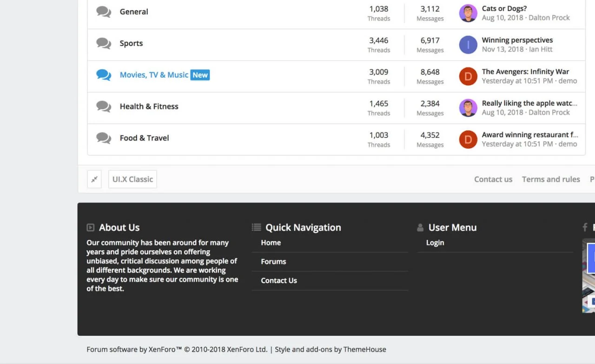Click demo user avatar in Food & Travel row
This screenshot has height=364, width=595.
468,140
